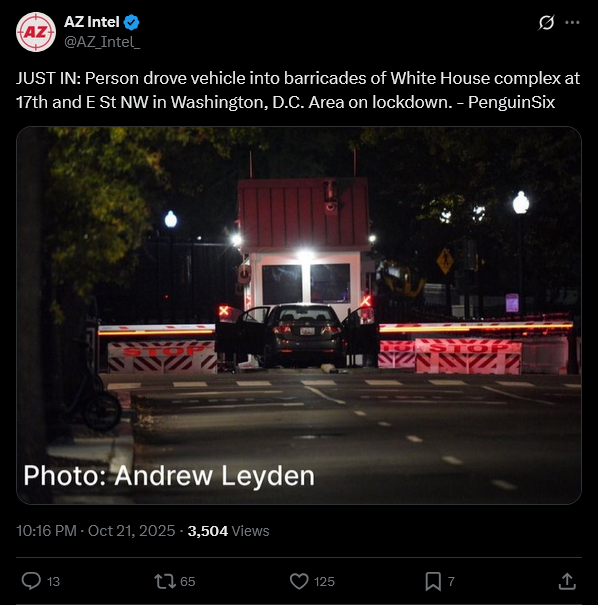Open the @AZ_Intel_ handle link
598x605 pixels.
[102, 42]
